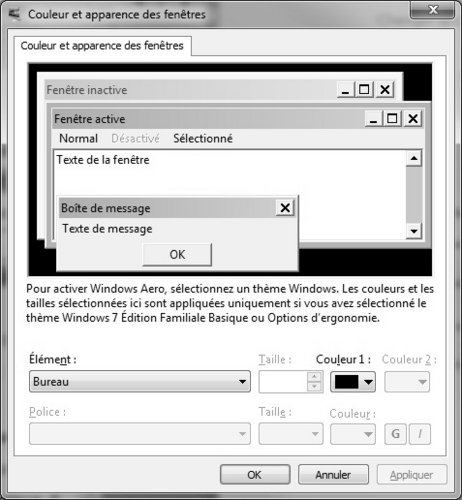Open the font Taille dropdown
This screenshot has width=462, height=500.
pyautogui.click(x=291, y=434)
